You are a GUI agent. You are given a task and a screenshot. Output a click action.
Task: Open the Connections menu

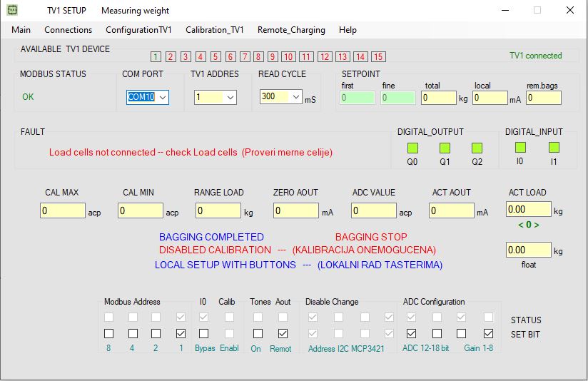click(69, 30)
